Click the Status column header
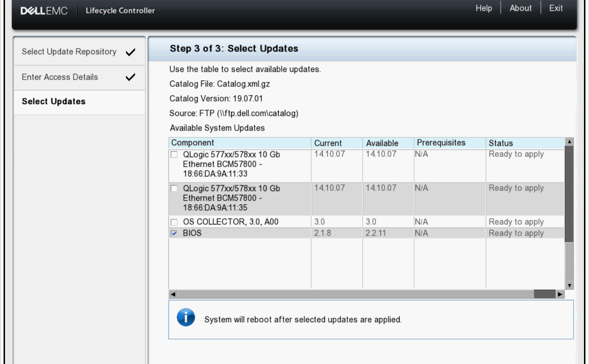 525,143
